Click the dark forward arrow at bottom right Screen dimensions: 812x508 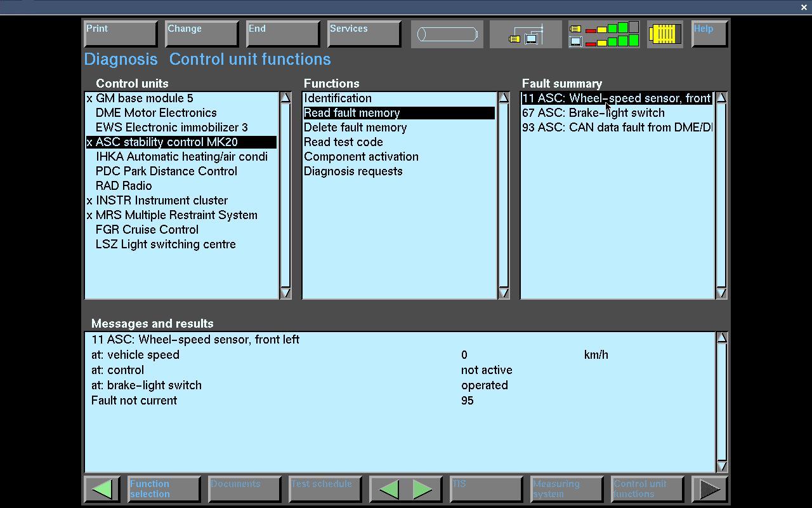pyautogui.click(x=709, y=489)
